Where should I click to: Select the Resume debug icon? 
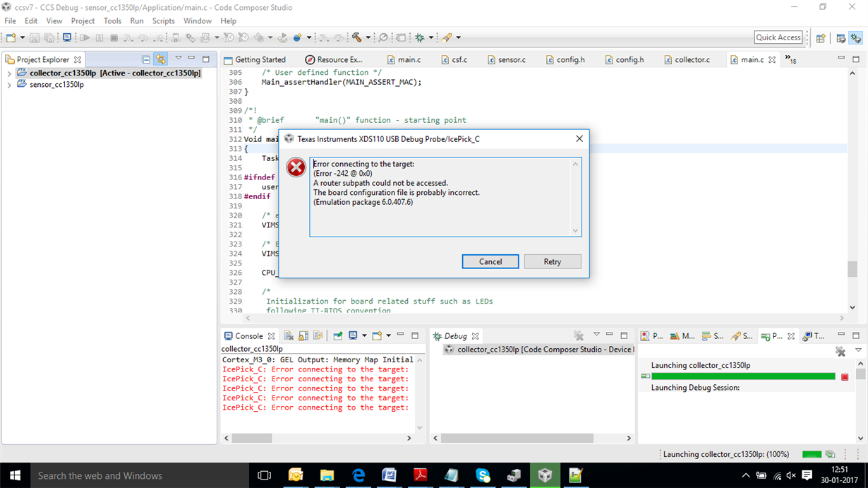pyautogui.click(x=86, y=37)
